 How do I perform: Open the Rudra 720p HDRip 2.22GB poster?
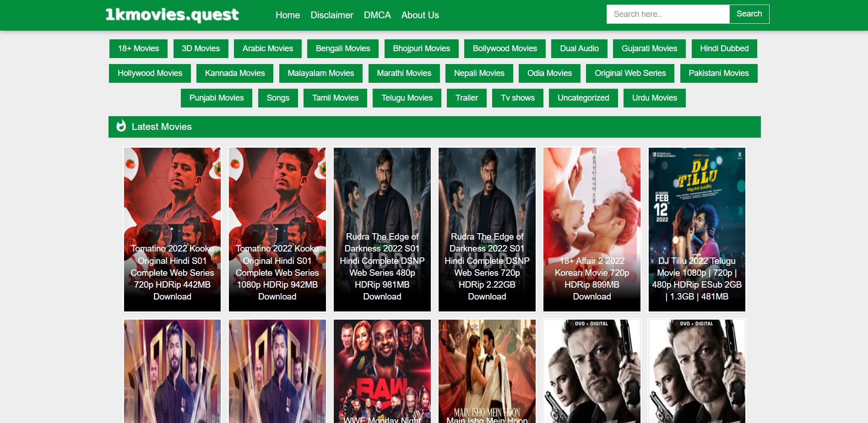487,230
